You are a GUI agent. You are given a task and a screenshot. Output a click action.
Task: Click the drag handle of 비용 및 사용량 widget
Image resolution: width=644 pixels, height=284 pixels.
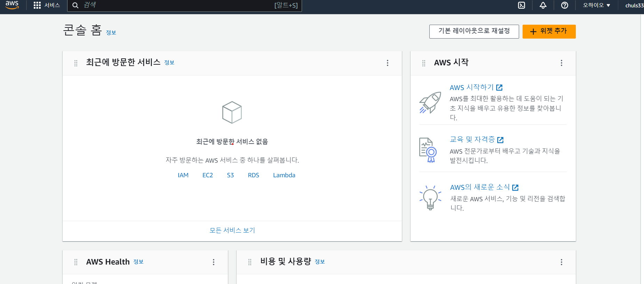point(250,262)
